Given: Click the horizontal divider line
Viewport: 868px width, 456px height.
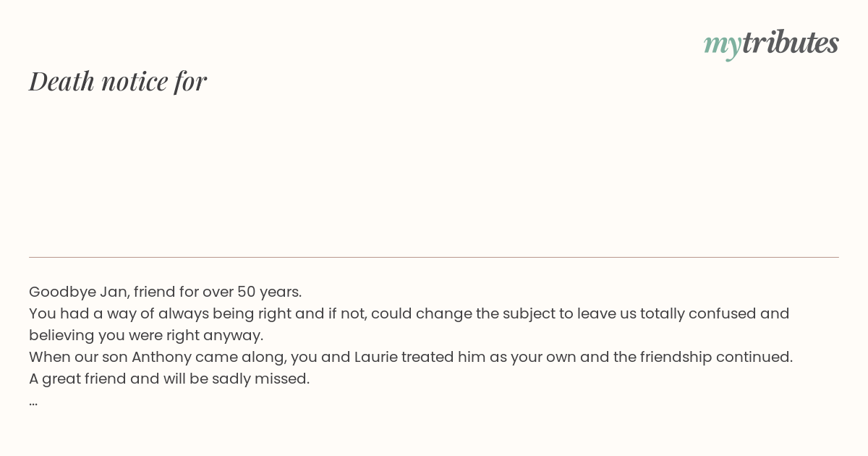Looking at the screenshot, I should [434, 257].
